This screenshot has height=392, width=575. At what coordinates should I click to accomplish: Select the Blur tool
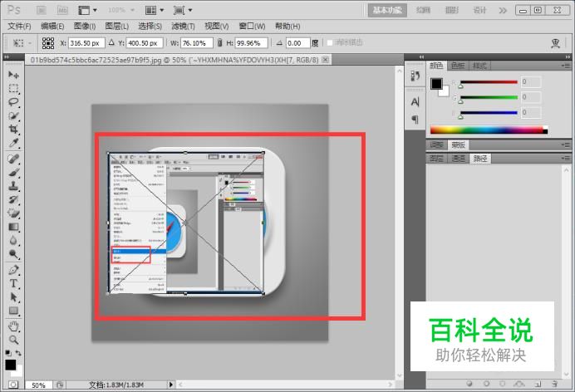click(x=13, y=241)
